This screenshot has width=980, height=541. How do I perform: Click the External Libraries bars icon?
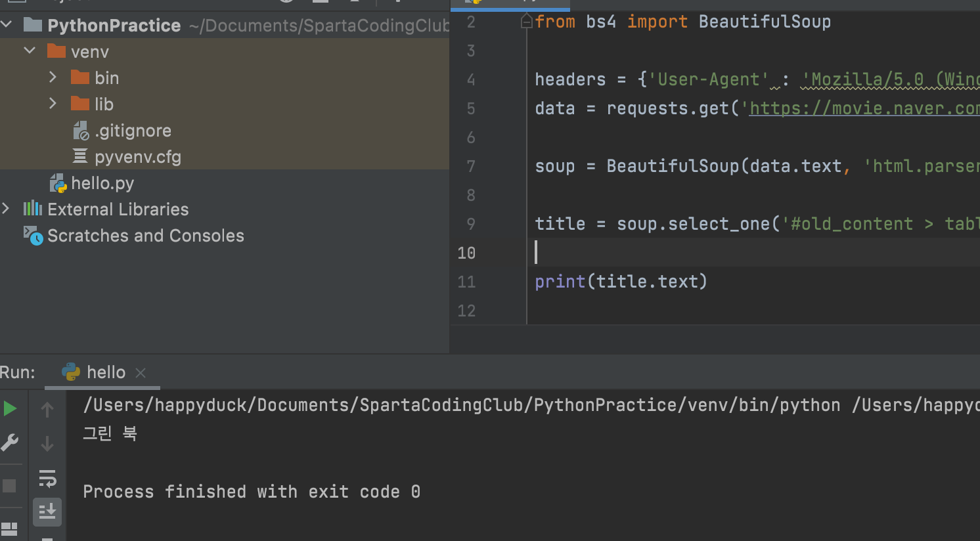33,209
